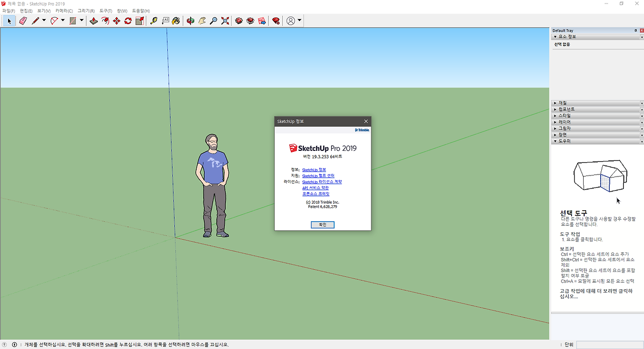Click the Send to LayOut icon
This screenshot has width=644, height=349.
pos(262,21)
